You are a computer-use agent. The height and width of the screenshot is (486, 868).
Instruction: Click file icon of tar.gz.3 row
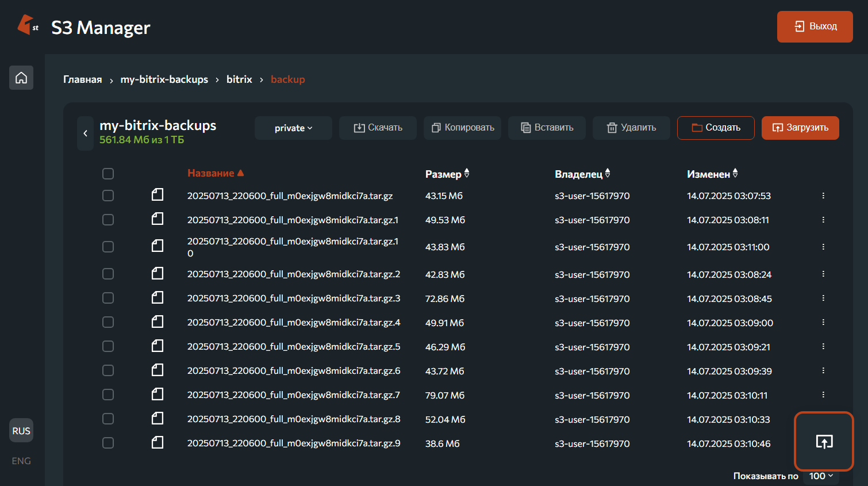click(158, 297)
